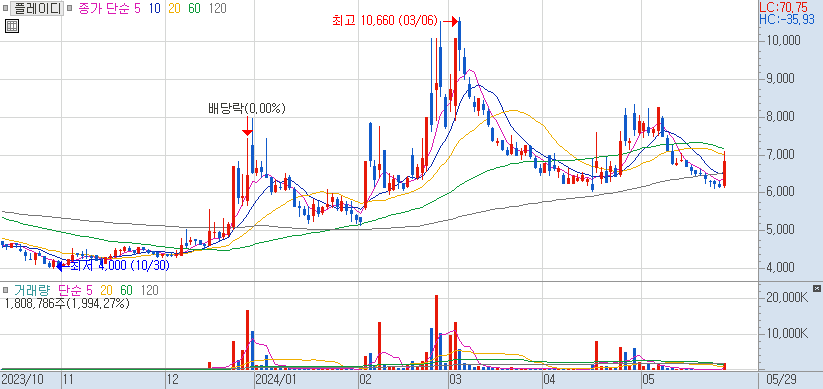Select volume 20-period average legend

point(107,290)
